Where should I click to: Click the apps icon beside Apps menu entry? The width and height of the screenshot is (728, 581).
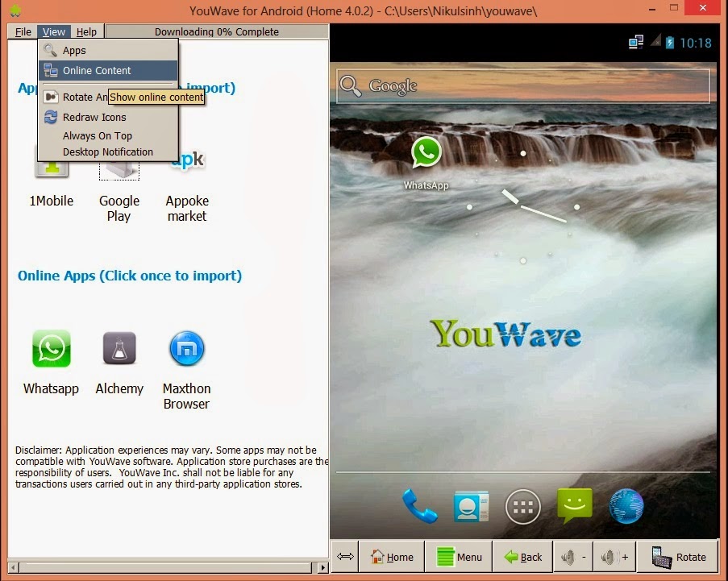click(x=50, y=50)
